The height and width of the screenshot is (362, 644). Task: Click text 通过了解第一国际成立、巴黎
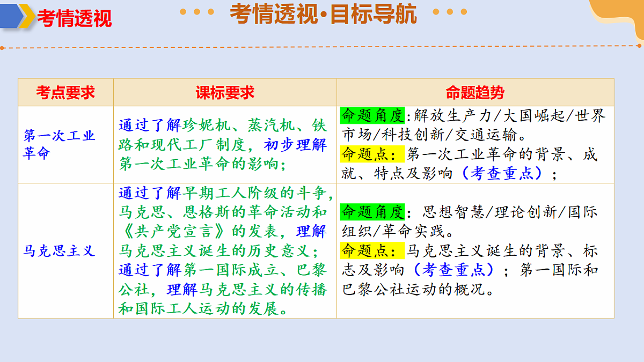click(x=223, y=269)
